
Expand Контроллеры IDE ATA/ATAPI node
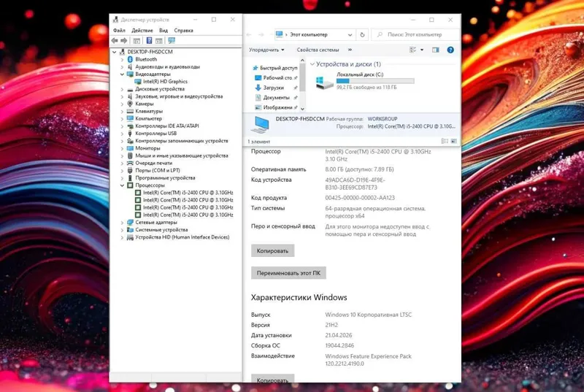point(122,126)
